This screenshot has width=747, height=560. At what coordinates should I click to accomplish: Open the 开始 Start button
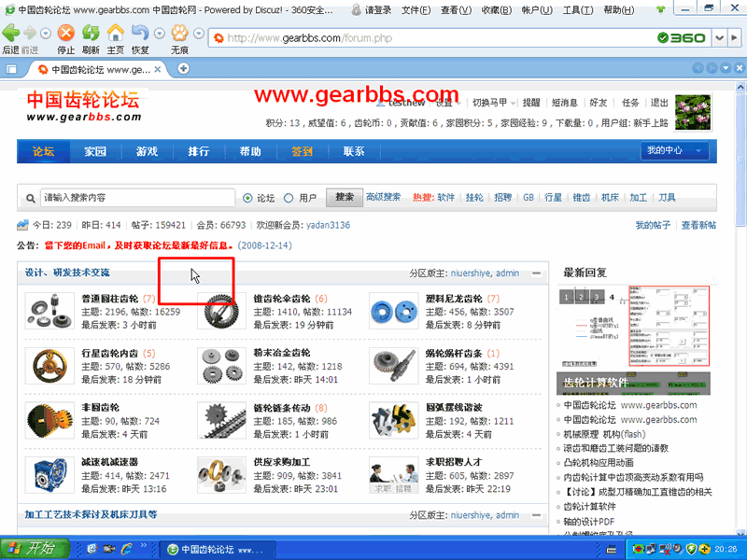click(35, 549)
